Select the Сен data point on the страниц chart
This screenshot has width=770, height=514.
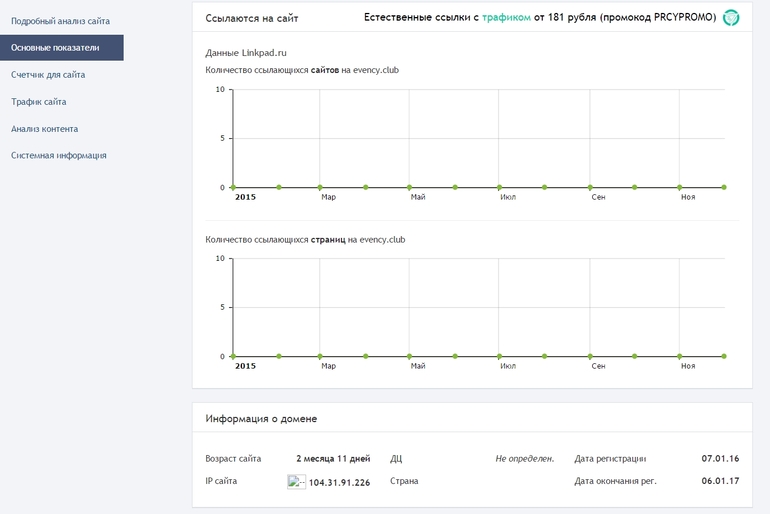click(x=590, y=356)
